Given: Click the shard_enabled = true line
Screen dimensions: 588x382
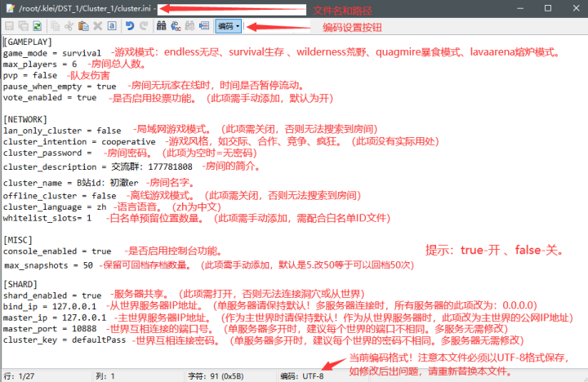Looking at the screenshot, I should point(52,295).
